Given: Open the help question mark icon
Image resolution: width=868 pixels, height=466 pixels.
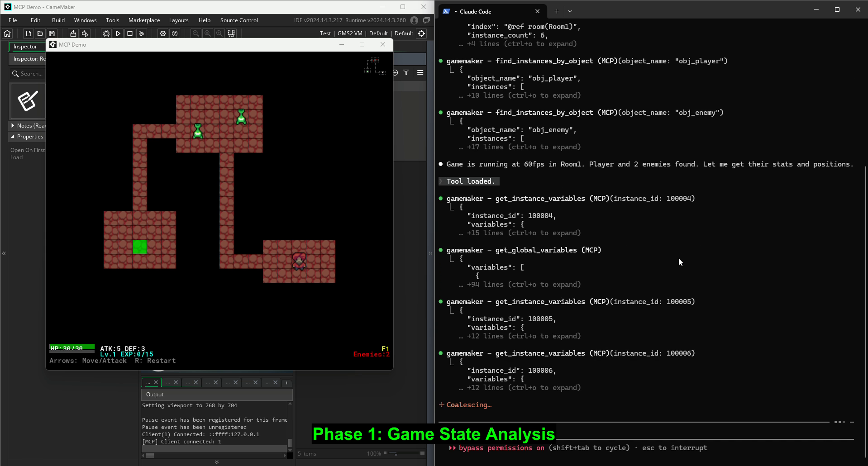Looking at the screenshot, I should pyautogui.click(x=175, y=33).
